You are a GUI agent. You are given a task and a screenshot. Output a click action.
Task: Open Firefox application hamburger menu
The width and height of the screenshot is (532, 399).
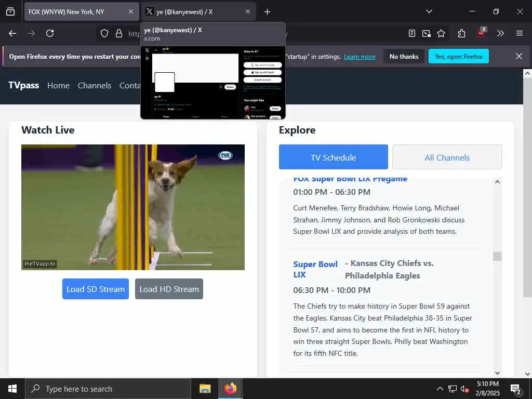pyautogui.click(x=520, y=33)
